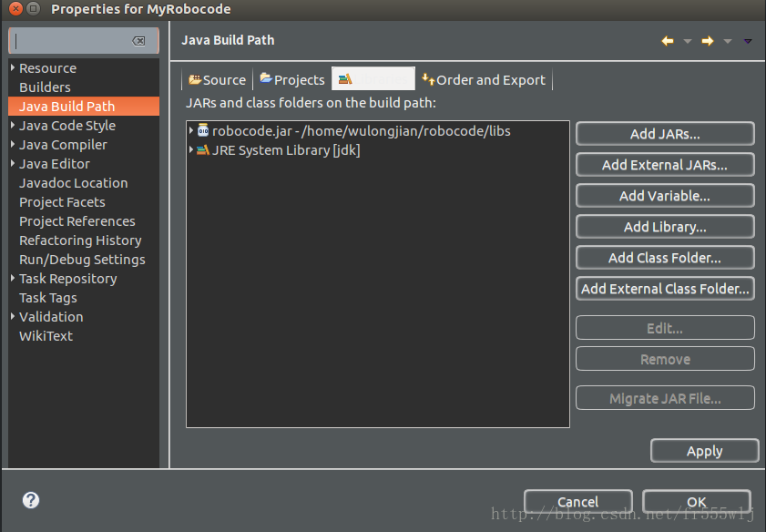
Task: Select the Java Code Style label
Action: pyautogui.click(x=67, y=125)
